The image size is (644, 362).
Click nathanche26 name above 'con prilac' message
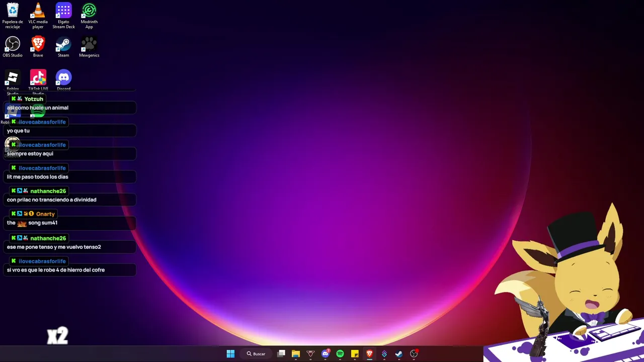(48, 191)
